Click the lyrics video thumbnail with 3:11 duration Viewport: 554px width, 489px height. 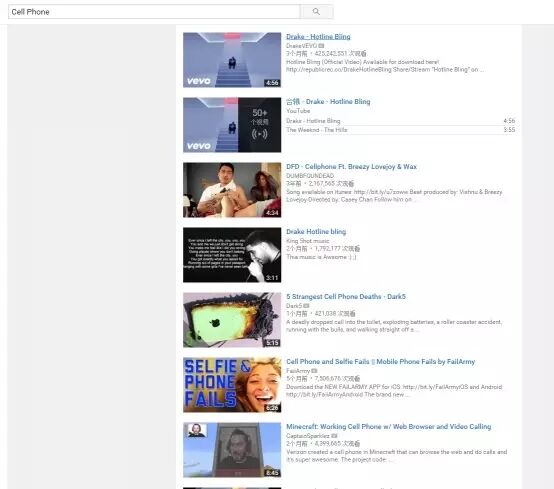pos(232,255)
